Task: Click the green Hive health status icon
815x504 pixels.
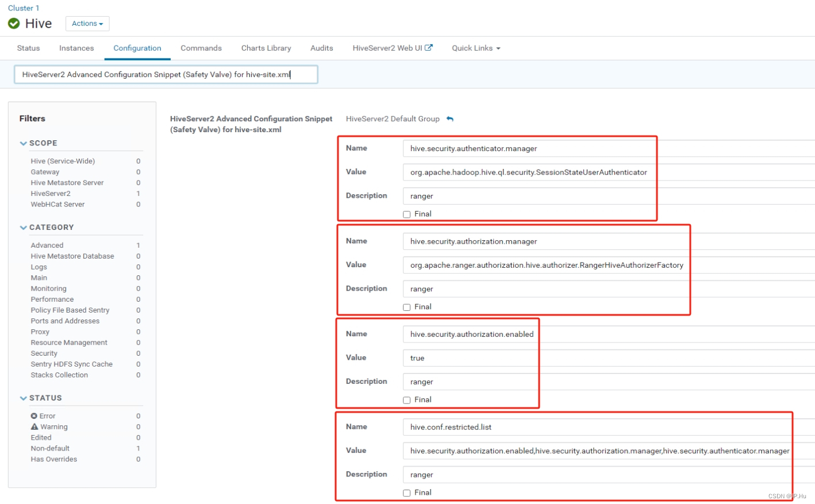Action: [x=14, y=24]
